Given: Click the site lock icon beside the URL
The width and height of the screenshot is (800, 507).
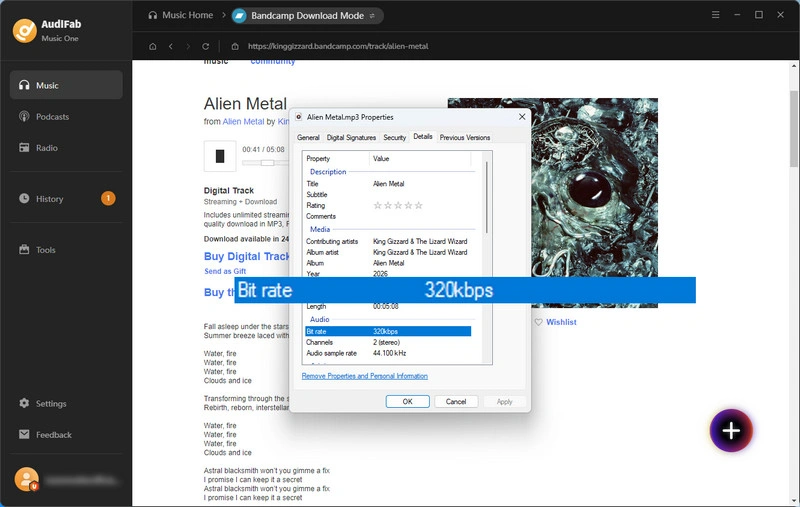Looking at the screenshot, I should (235, 46).
